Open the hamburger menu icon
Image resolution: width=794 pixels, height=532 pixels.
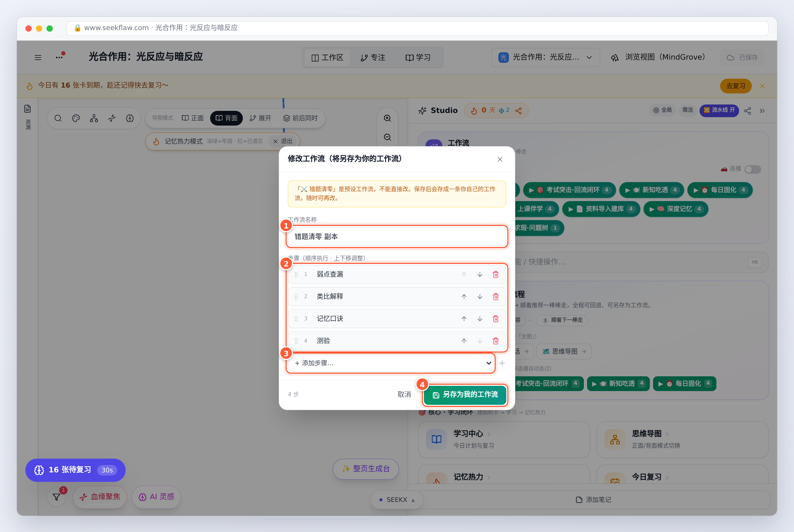(38, 57)
